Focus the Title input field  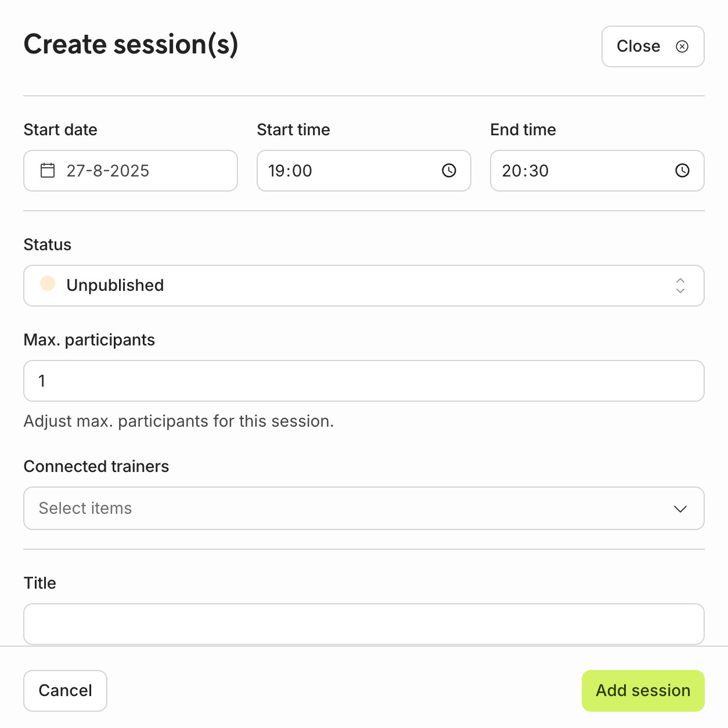363,624
